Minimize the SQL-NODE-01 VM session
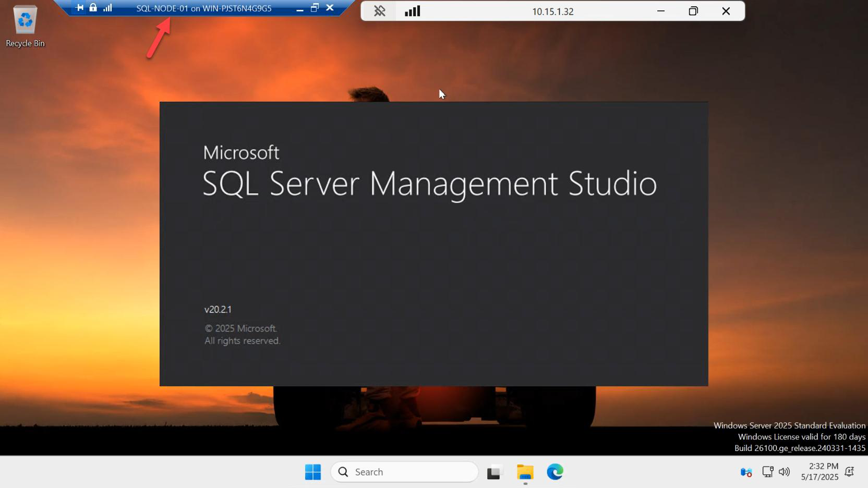Screen dimensions: 868x488 (300, 8)
